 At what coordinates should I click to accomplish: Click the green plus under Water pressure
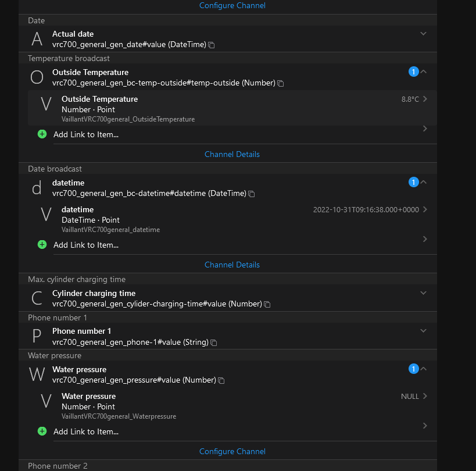pos(42,431)
